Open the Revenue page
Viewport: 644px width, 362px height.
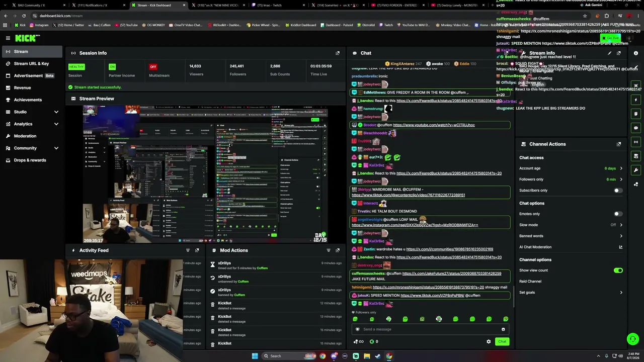point(32,87)
